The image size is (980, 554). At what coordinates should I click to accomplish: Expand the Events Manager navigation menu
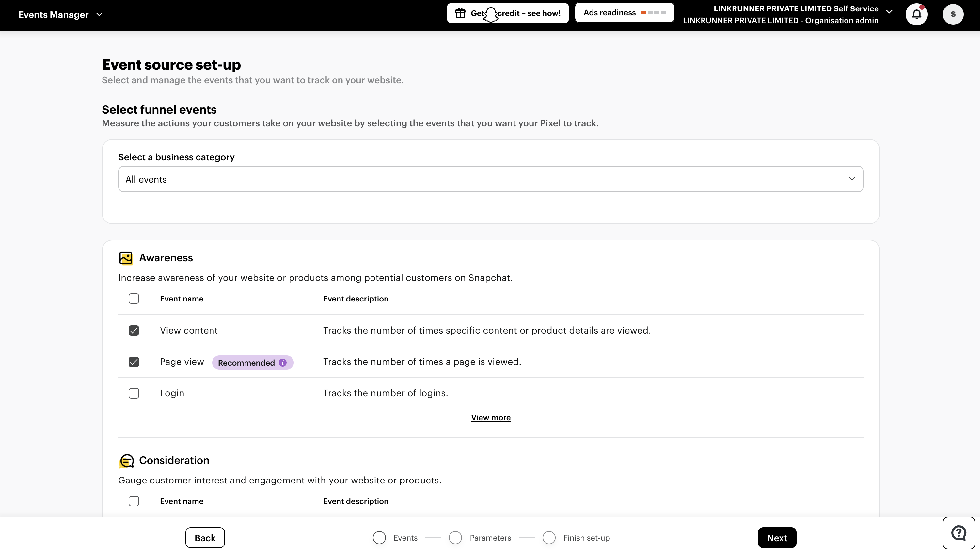(x=99, y=14)
